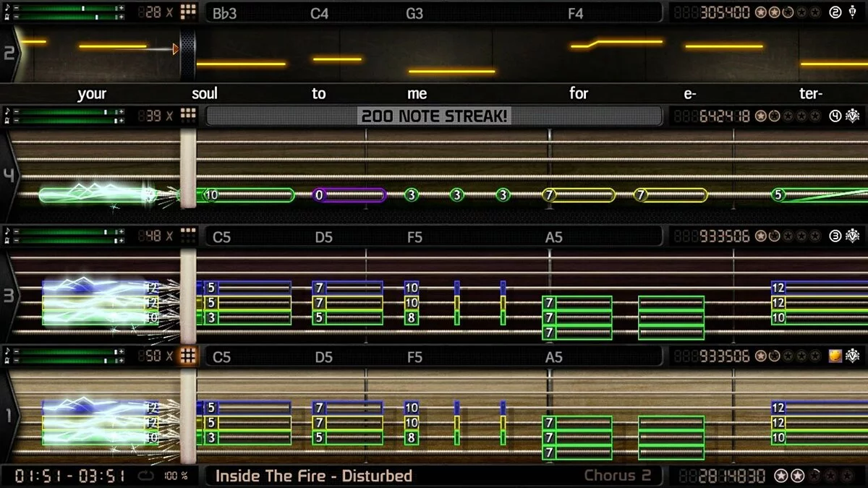Image resolution: width=868 pixels, height=488 pixels.
Task: Click the orange vocal pitch arrow marker
Action: [x=175, y=48]
